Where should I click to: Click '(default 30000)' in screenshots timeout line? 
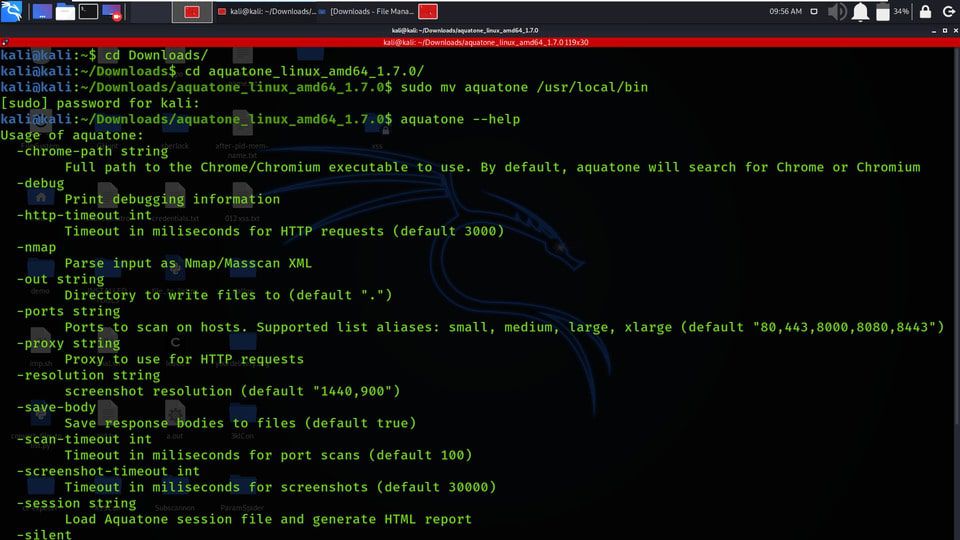click(436, 487)
